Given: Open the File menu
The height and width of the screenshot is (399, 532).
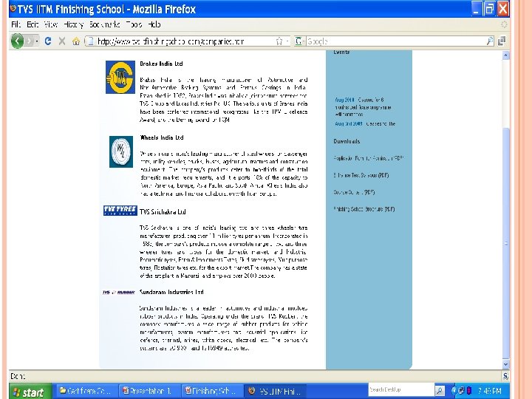Looking at the screenshot, I should (16, 24).
